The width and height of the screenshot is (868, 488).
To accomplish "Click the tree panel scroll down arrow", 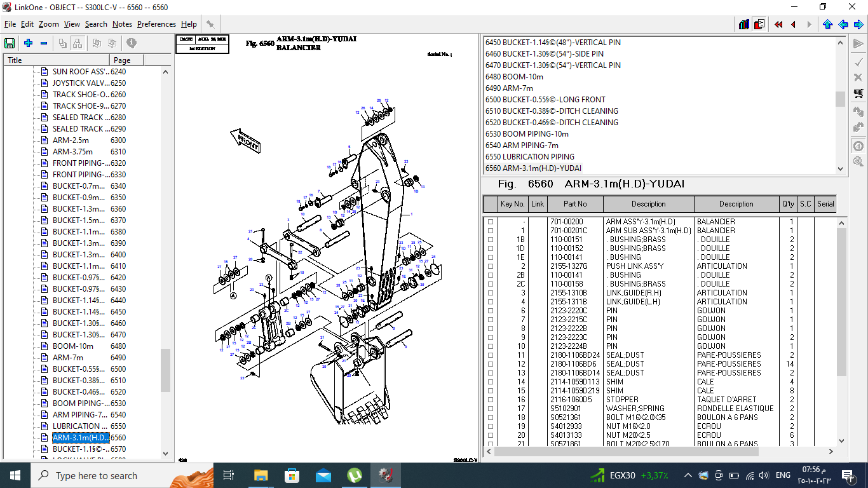I will pos(166,454).
